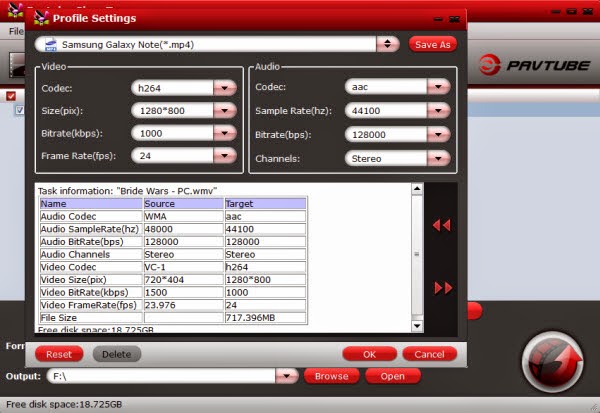Image resolution: width=600 pixels, height=413 pixels.
Task: Click the WMA source audio codec cell
Action: coord(183,216)
